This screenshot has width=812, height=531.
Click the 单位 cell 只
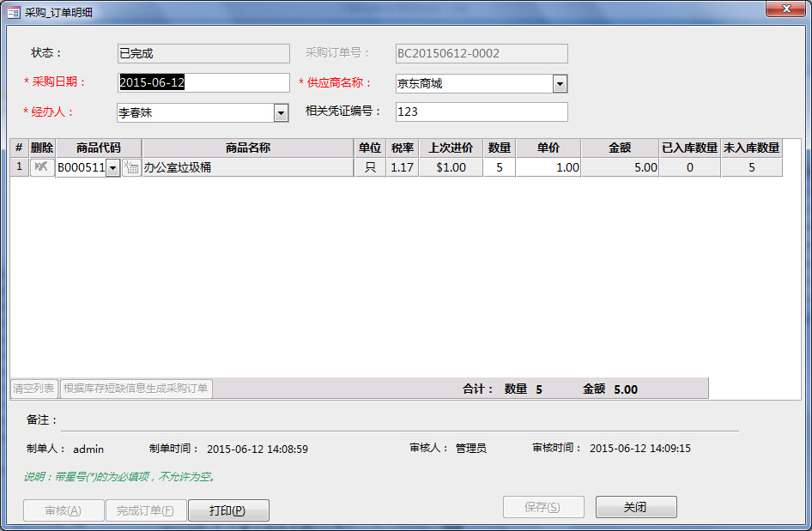pyautogui.click(x=370, y=167)
